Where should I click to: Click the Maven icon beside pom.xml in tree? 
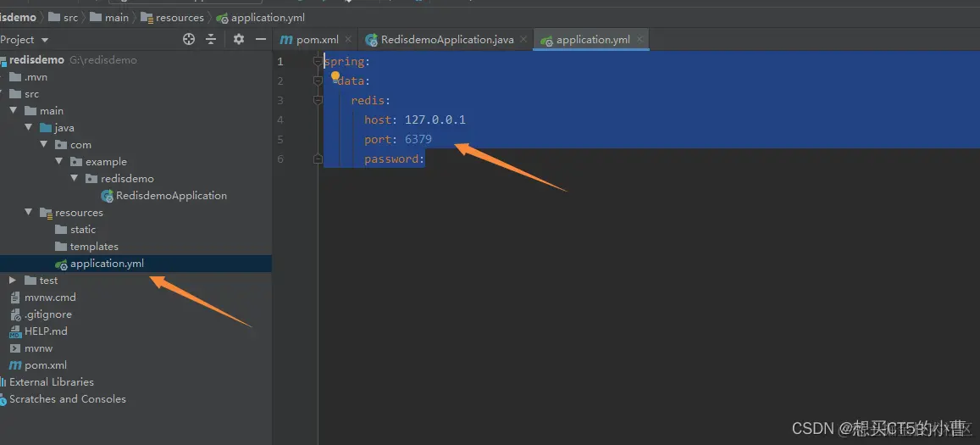pyautogui.click(x=15, y=365)
